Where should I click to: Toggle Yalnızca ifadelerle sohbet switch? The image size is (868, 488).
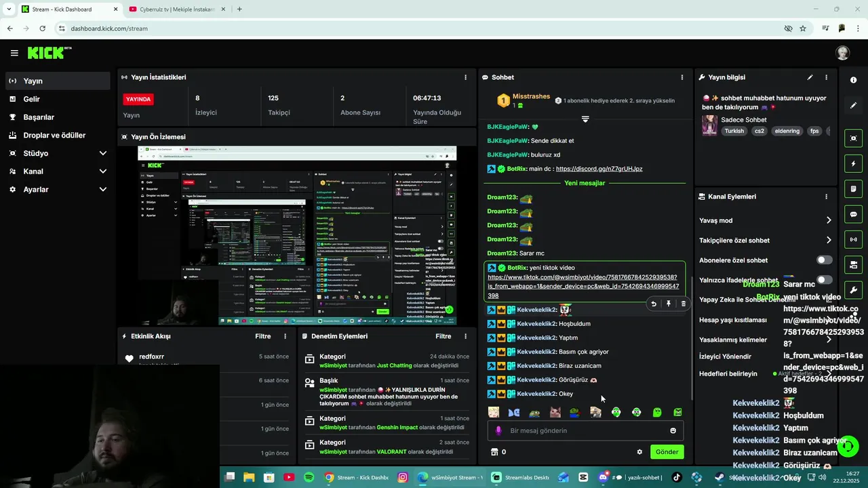click(824, 280)
